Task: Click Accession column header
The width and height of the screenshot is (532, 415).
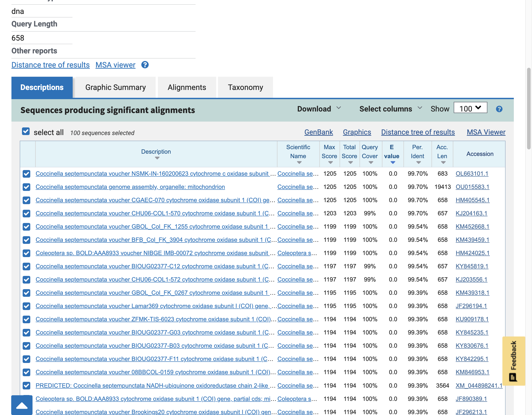Action: [480, 154]
